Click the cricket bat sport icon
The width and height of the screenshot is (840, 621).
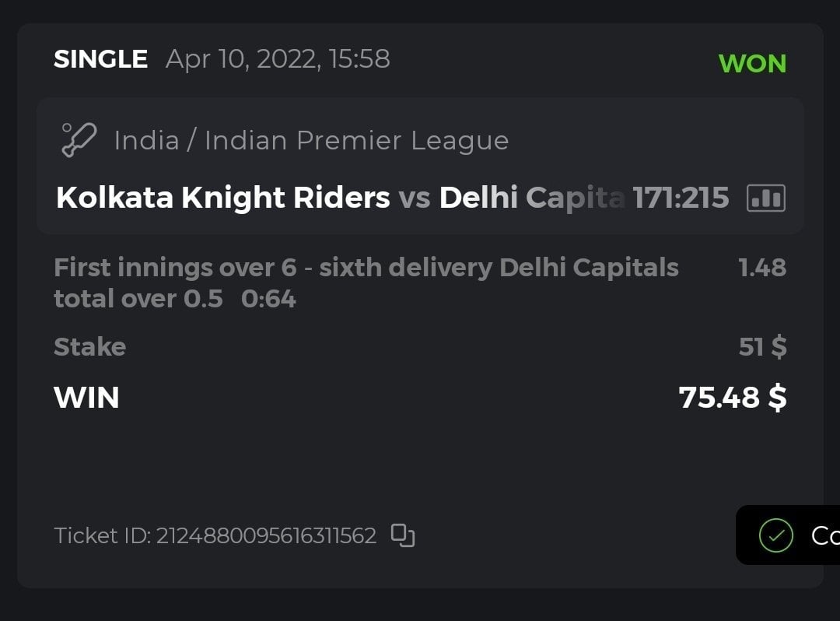click(x=79, y=141)
